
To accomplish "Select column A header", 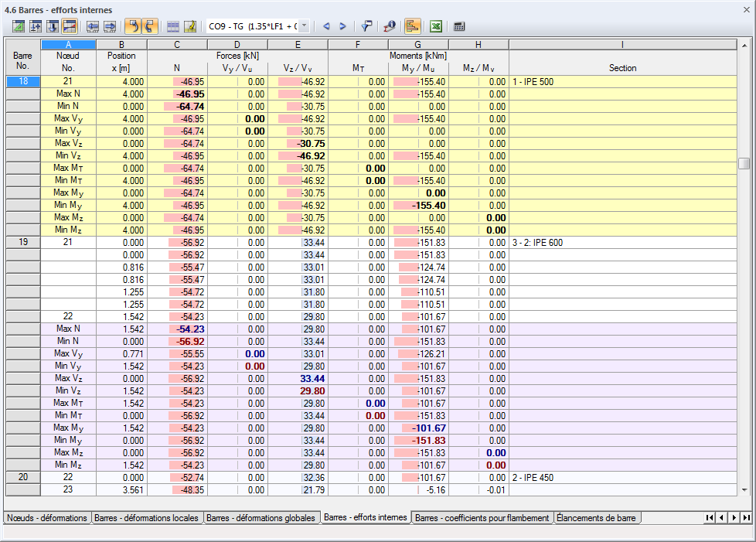I will [x=69, y=45].
